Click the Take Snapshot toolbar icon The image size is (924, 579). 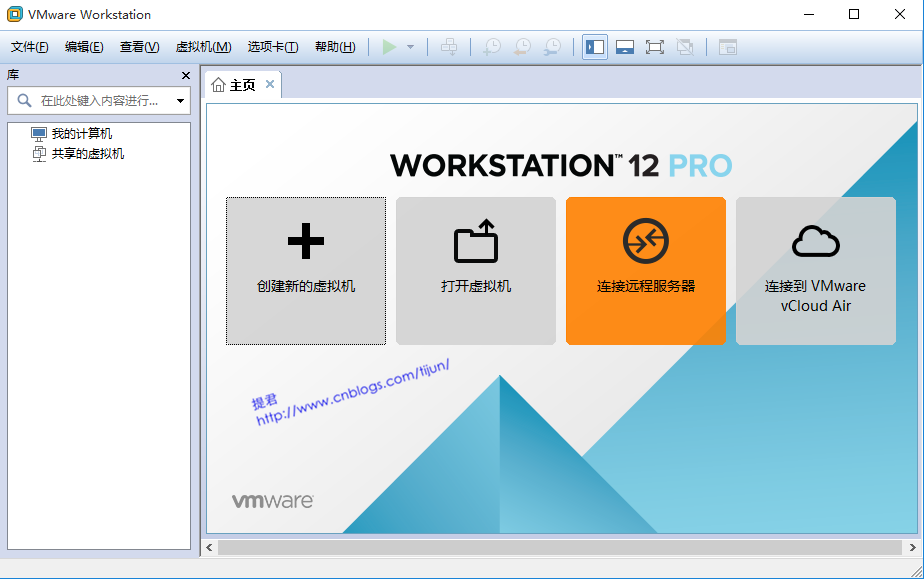[492, 47]
